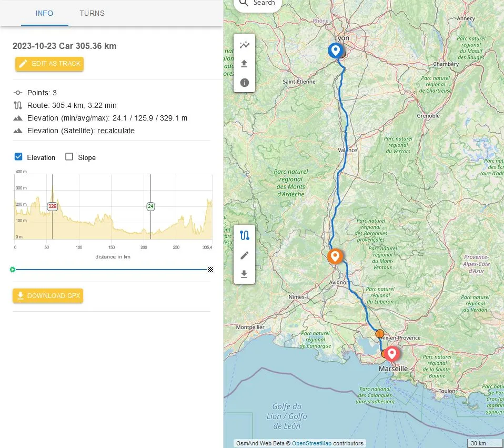Enable the Slope checkbox
This screenshot has width=504, height=448.
pyautogui.click(x=69, y=157)
